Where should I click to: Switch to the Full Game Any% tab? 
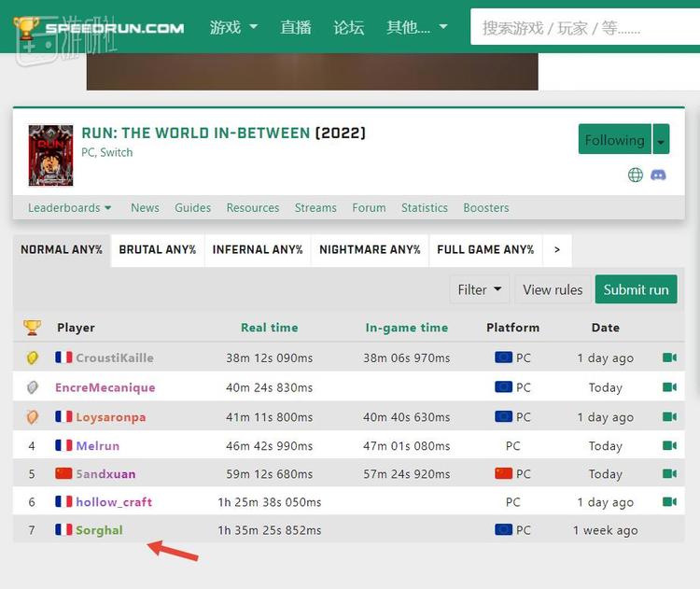pos(485,250)
